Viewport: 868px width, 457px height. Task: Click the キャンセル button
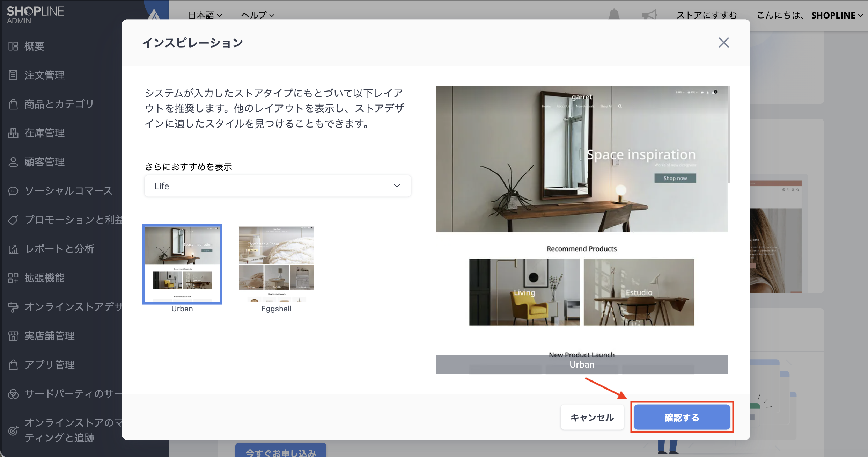pyautogui.click(x=592, y=418)
